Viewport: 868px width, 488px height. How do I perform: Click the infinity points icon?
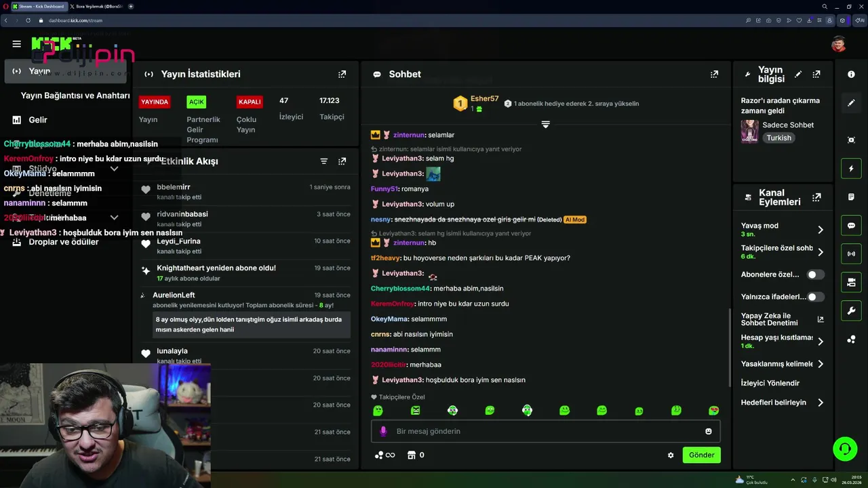(x=390, y=455)
